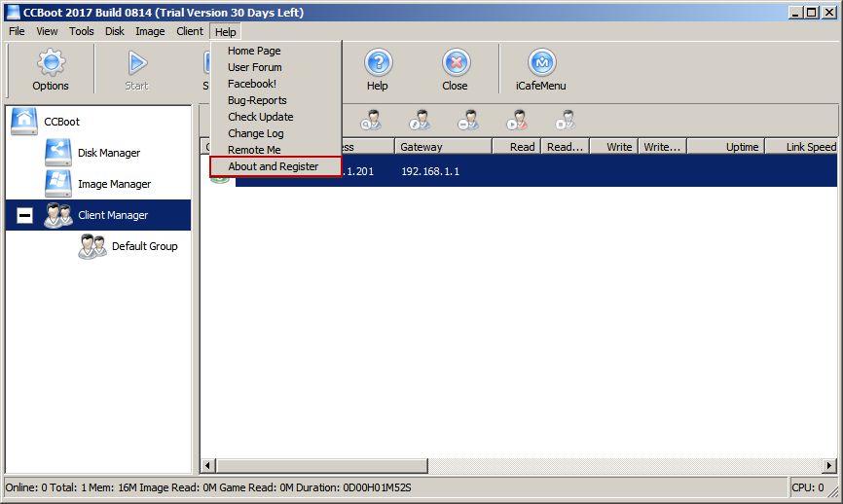Click the Help question mark toolbar icon
The image size is (843, 504).
(x=378, y=63)
